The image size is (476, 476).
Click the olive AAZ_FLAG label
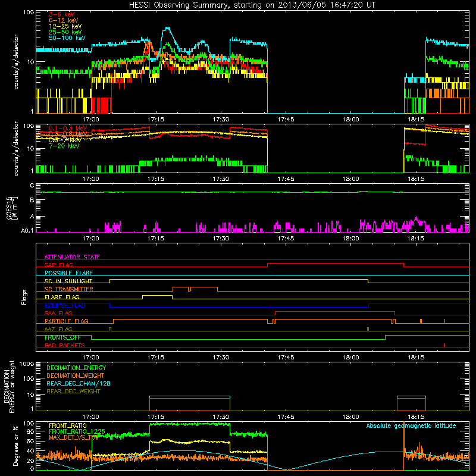tap(58, 329)
